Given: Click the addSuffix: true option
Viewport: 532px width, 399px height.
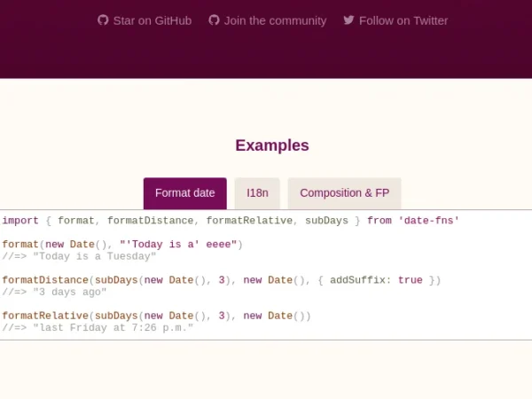Looking at the screenshot, I should point(376,280).
